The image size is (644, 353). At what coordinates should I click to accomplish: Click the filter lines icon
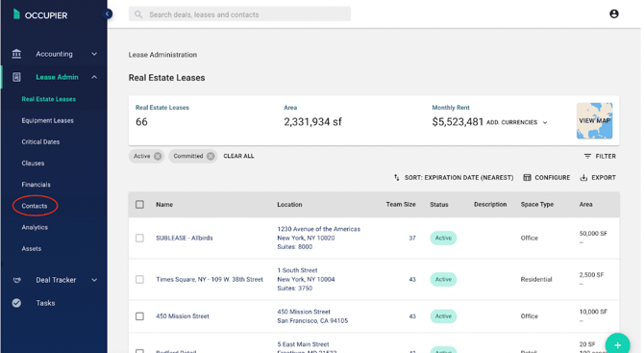[587, 156]
